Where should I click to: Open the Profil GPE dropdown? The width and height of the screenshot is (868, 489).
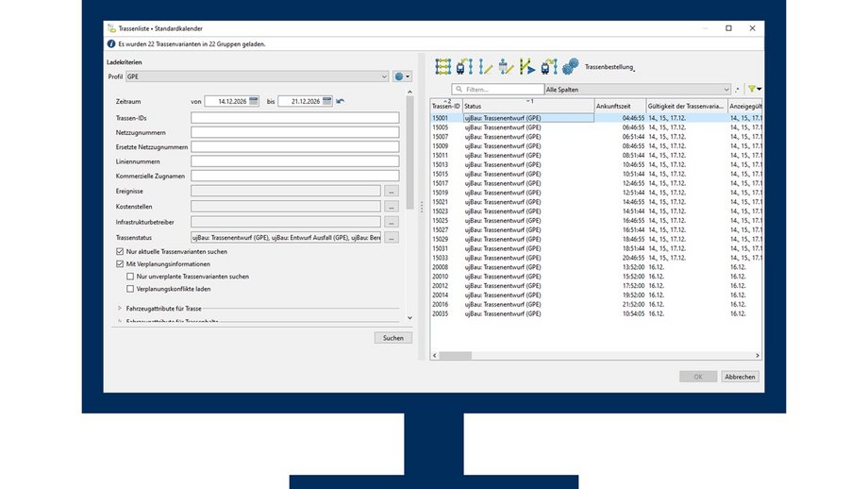point(258,76)
